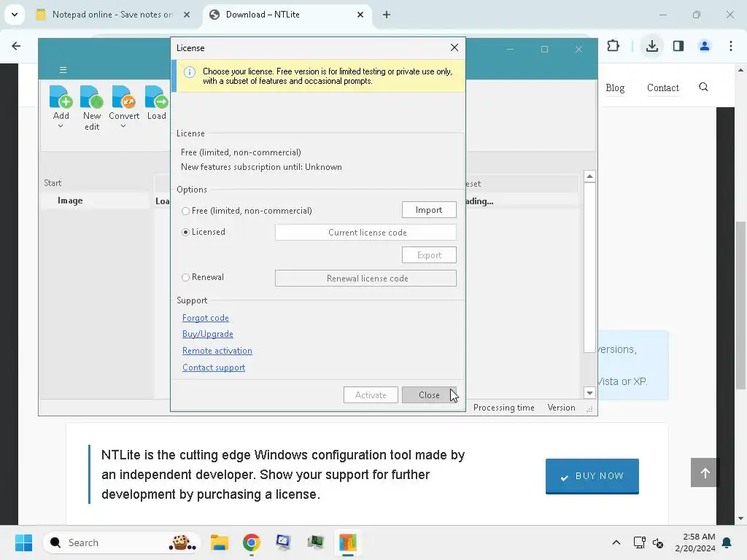Click the Version column header

pyautogui.click(x=561, y=408)
